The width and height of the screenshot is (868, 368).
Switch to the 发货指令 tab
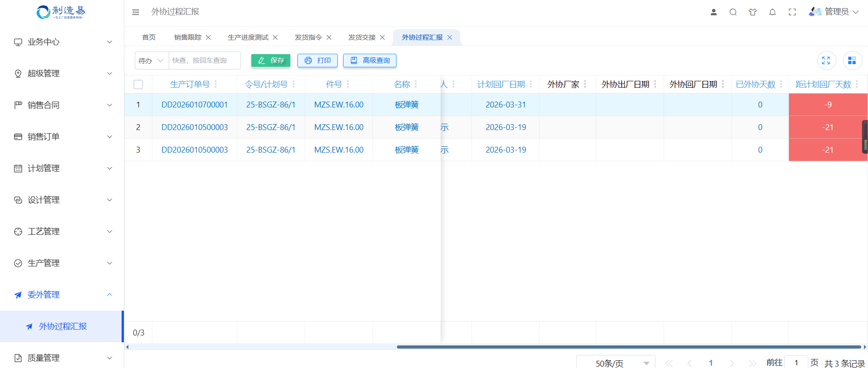(308, 37)
